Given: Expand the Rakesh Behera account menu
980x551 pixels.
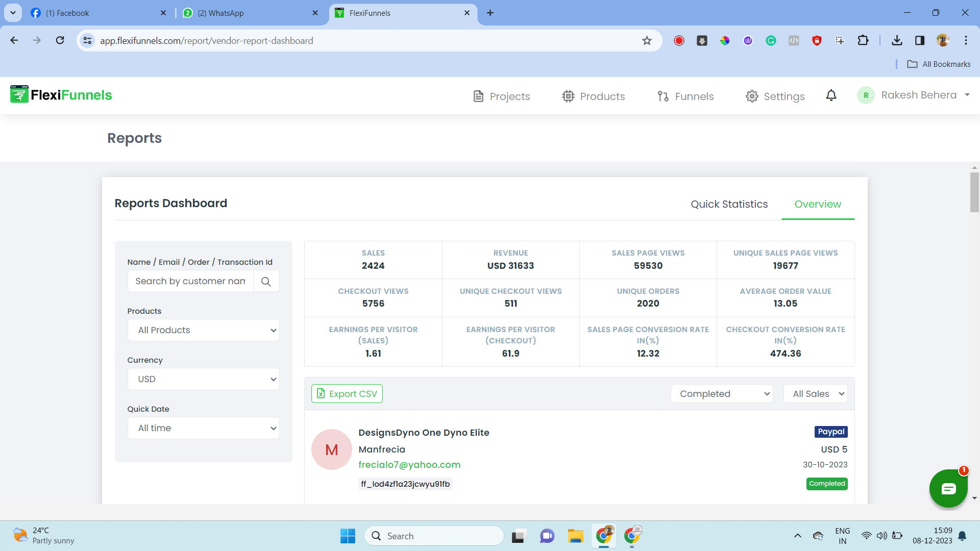Looking at the screenshot, I should click(914, 95).
